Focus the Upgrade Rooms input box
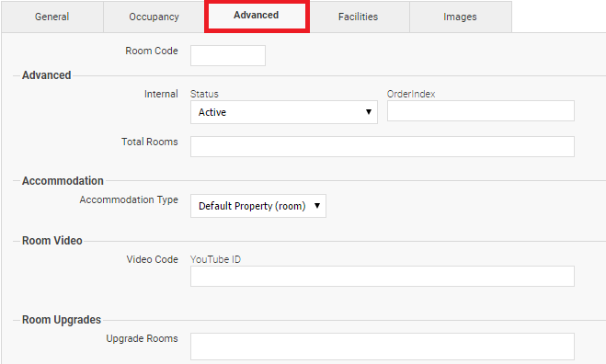 tap(383, 347)
